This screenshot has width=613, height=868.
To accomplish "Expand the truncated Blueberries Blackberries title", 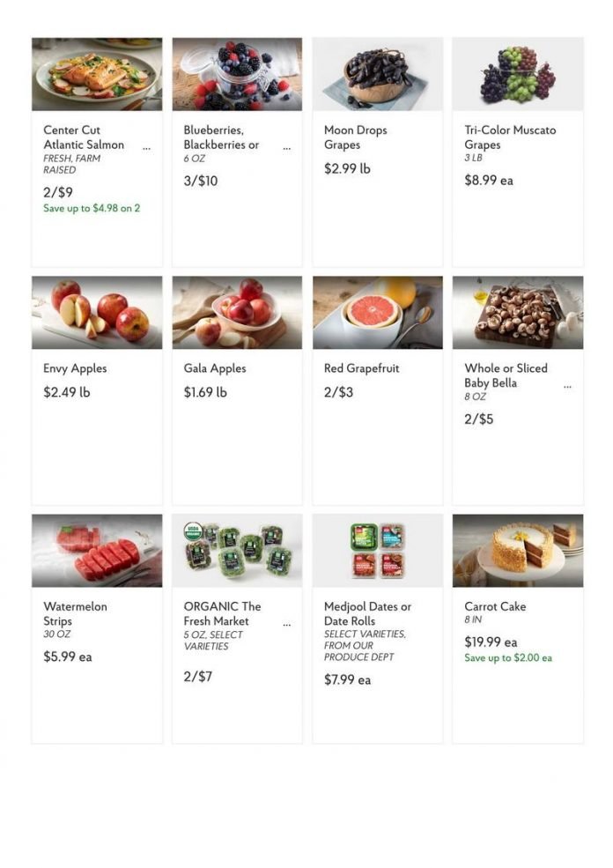I will click(x=285, y=146).
